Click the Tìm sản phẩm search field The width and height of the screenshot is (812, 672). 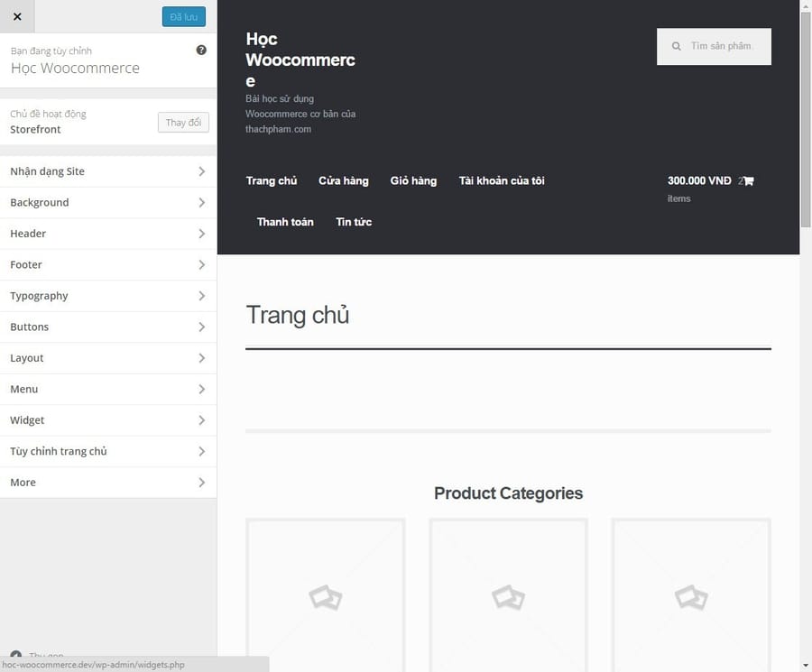point(714,46)
